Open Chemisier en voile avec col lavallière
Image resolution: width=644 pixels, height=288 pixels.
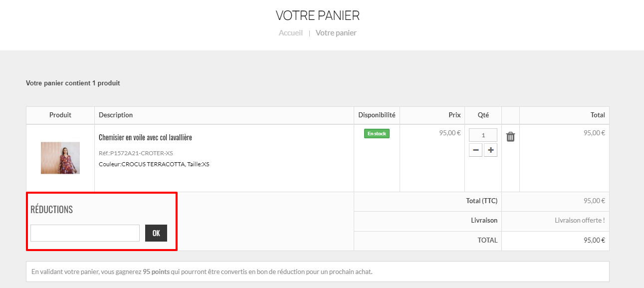point(145,137)
